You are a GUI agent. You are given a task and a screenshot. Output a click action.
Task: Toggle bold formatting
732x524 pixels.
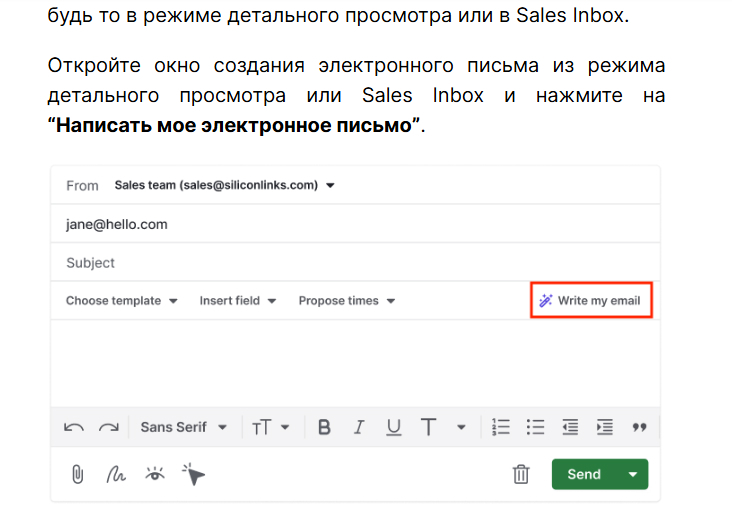324,427
